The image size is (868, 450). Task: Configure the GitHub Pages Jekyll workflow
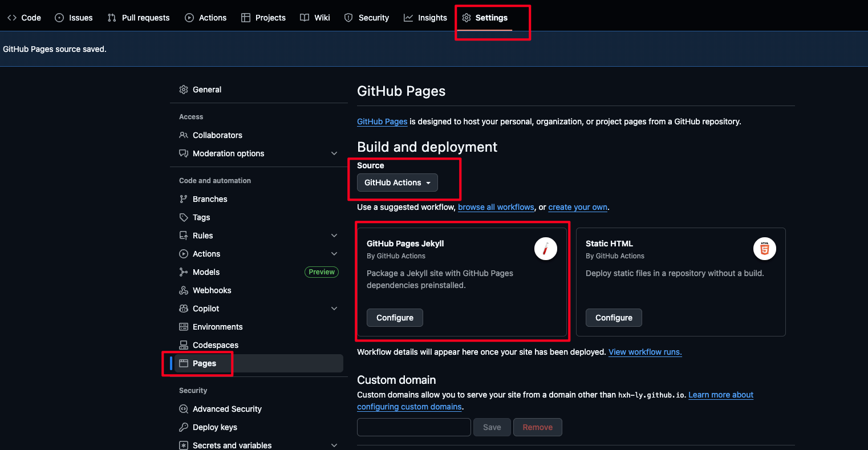tap(395, 318)
